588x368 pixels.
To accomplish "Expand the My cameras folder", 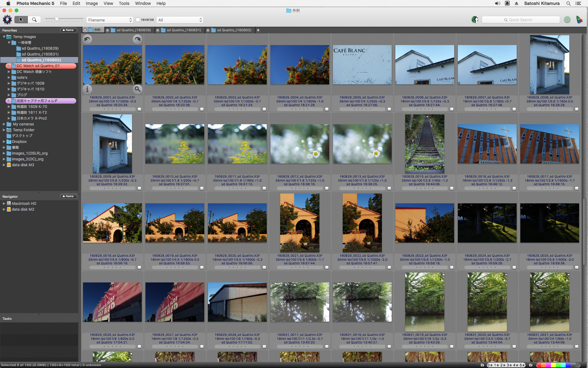I will [4, 124].
